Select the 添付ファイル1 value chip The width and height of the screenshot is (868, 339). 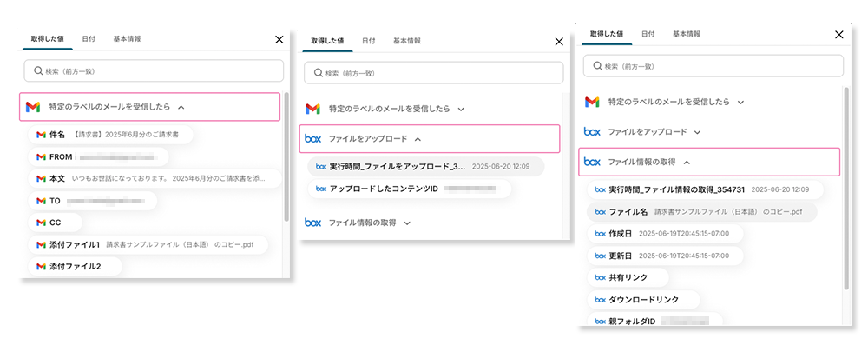148,244
